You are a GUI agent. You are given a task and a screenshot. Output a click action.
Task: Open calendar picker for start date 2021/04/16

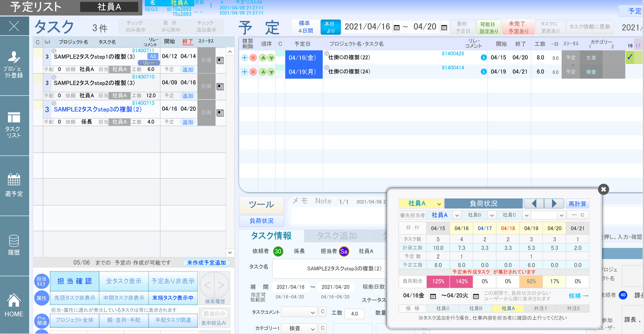point(396,27)
